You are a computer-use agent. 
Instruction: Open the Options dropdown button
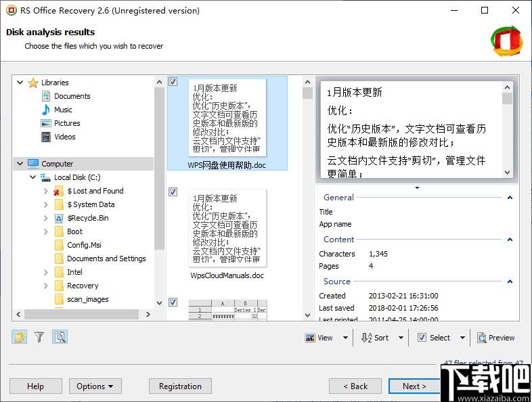click(95, 386)
